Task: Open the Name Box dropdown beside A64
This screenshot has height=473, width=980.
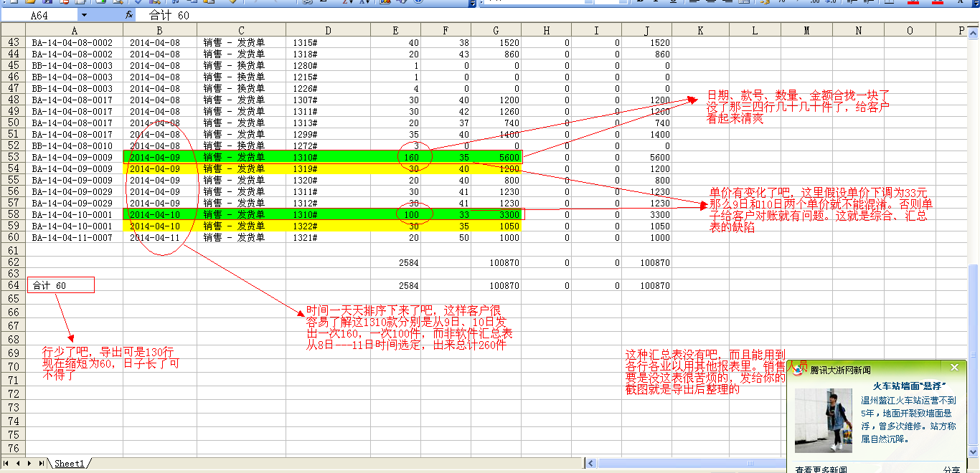Action: tap(84, 14)
